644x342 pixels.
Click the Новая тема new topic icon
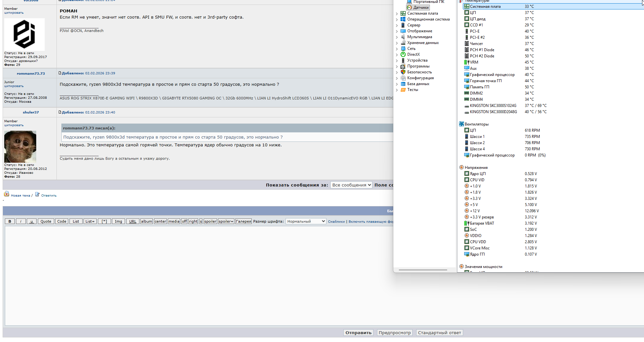tap(7, 194)
